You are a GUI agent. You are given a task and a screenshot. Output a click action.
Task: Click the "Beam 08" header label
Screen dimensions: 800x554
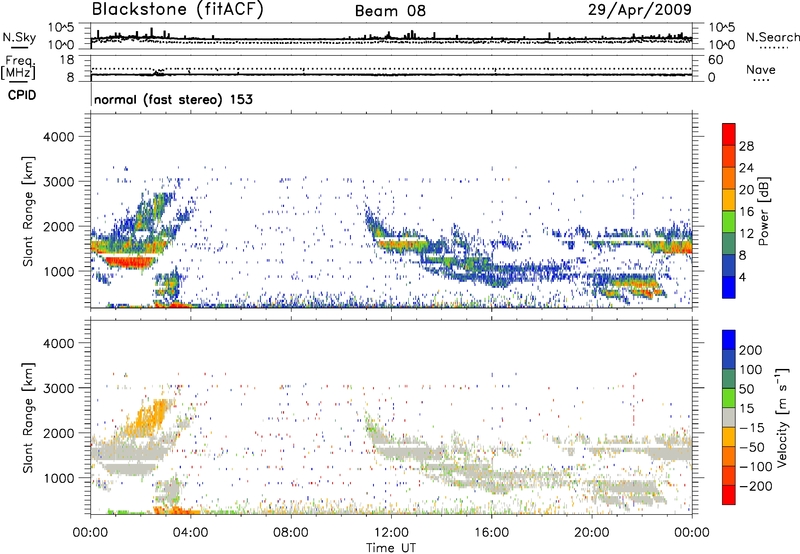click(x=390, y=11)
